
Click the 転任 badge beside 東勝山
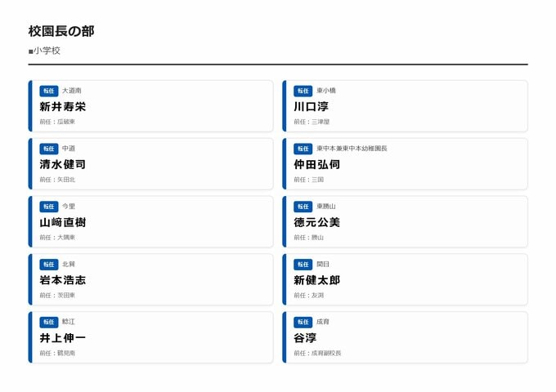303,207
